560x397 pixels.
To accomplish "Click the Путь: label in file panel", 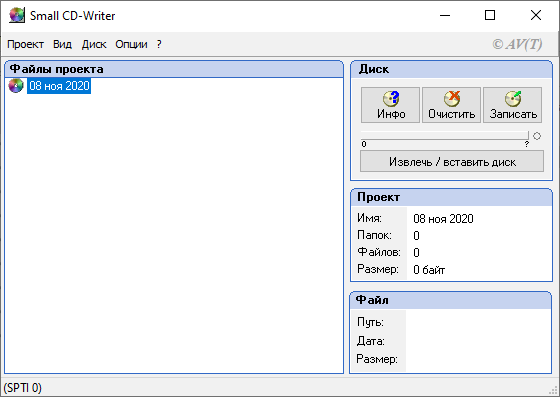I will click(x=370, y=322).
